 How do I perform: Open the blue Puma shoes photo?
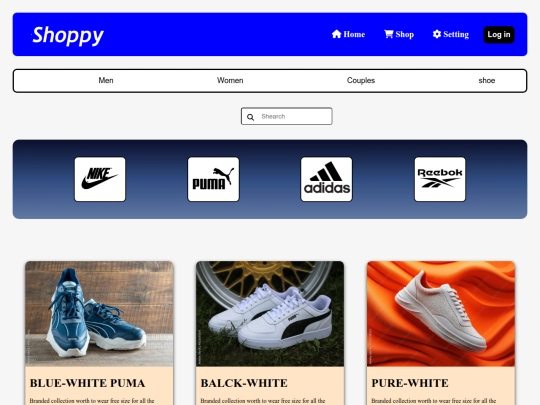tap(99, 314)
